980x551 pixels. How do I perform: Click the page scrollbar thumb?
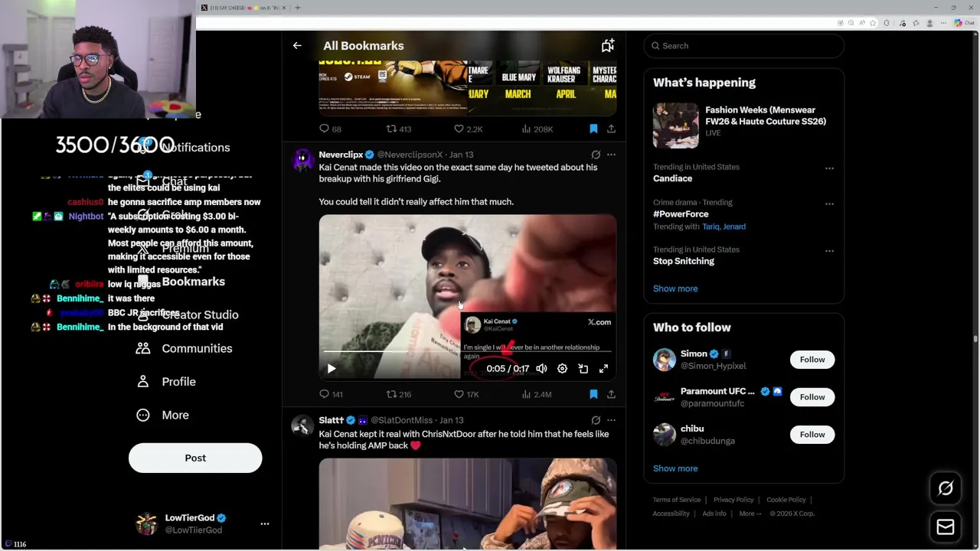point(975,337)
